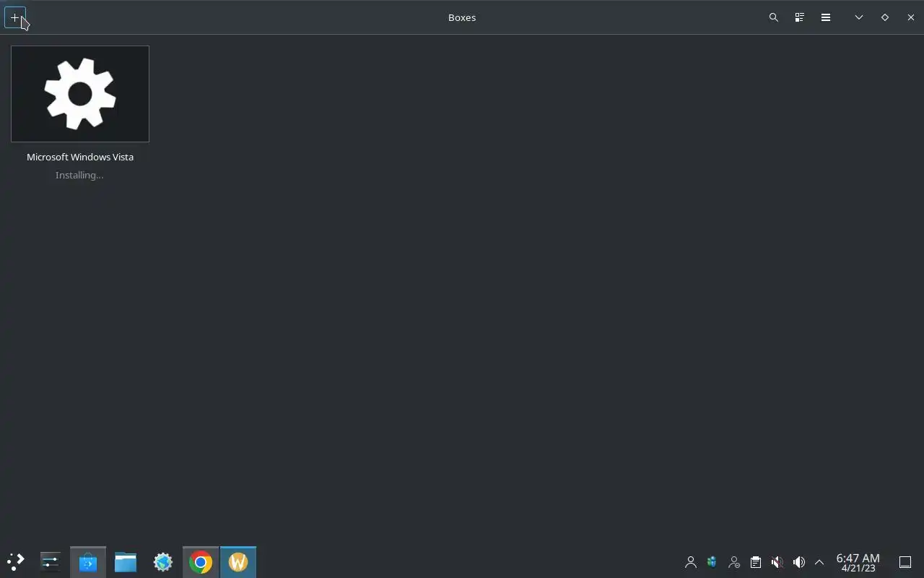Open the audio volume tray icon

pos(799,562)
